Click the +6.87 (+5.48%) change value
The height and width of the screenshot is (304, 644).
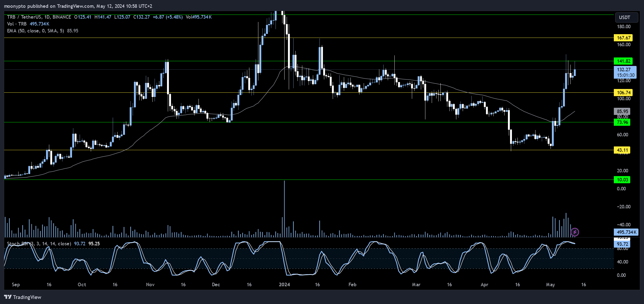168,17
